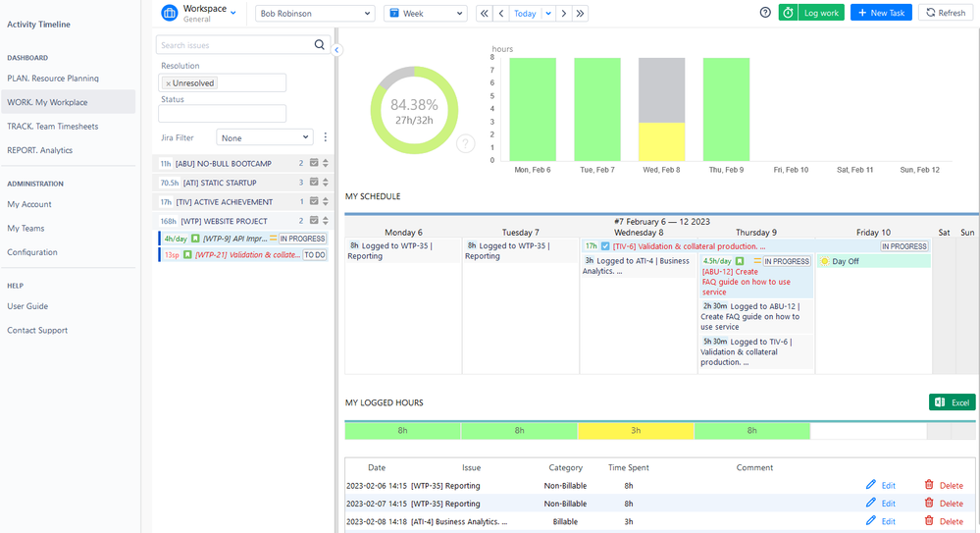Collapse WEBSITE PROJECT with its arrows

tap(326, 220)
